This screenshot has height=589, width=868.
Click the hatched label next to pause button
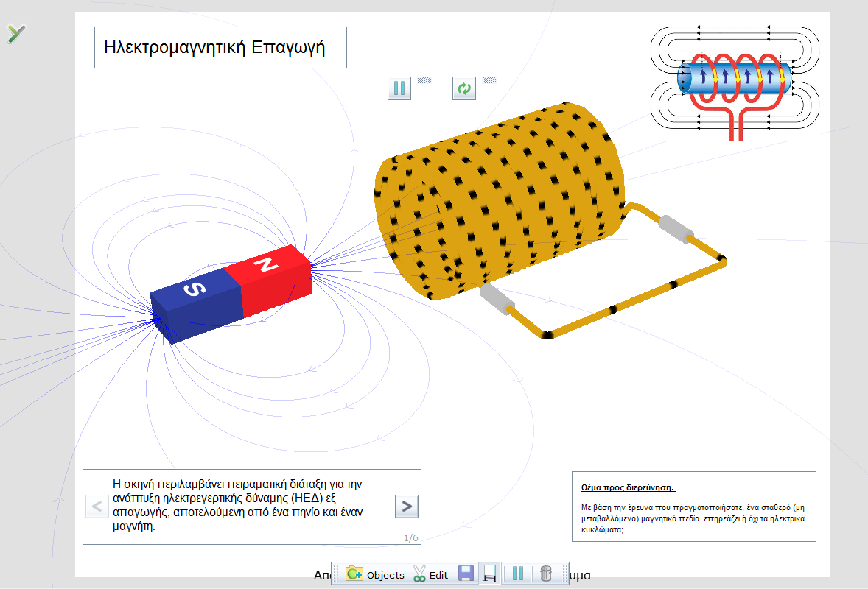424,80
